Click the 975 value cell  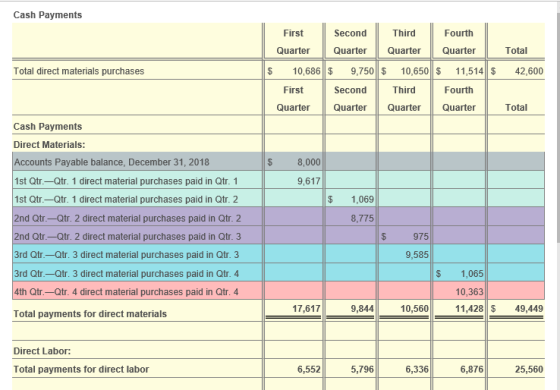404,236
